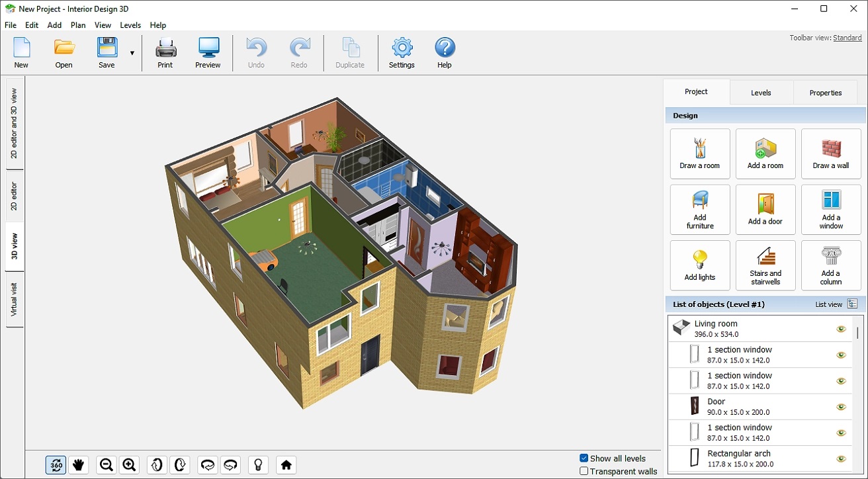Switch to 2D editor and 3D view tab
The width and height of the screenshot is (868, 479).
[x=15, y=123]
